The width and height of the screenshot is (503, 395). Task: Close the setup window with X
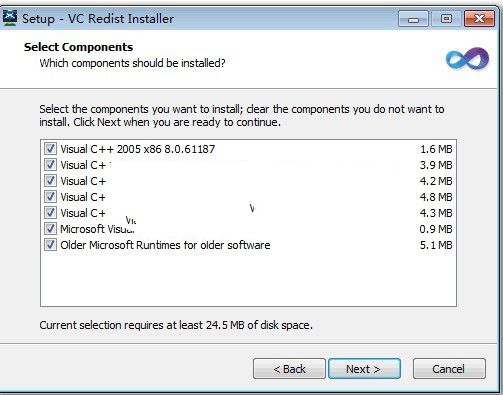tap(479, 19)
